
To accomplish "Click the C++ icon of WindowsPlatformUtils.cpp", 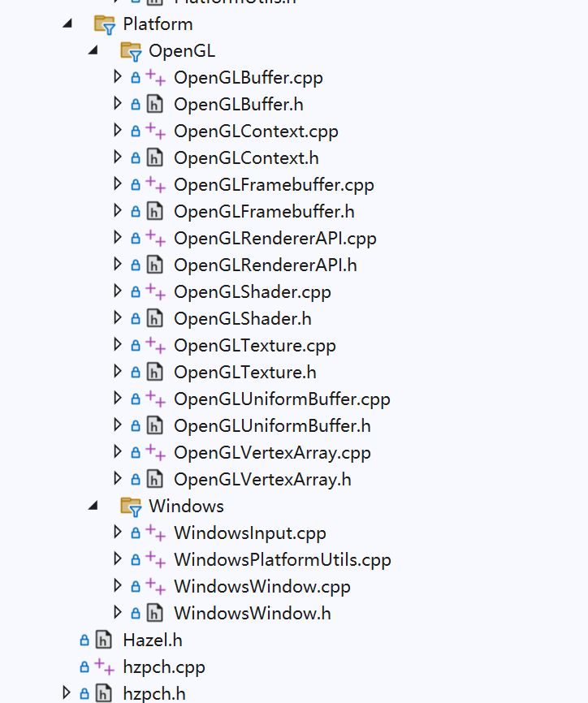I will coord(156,559).
